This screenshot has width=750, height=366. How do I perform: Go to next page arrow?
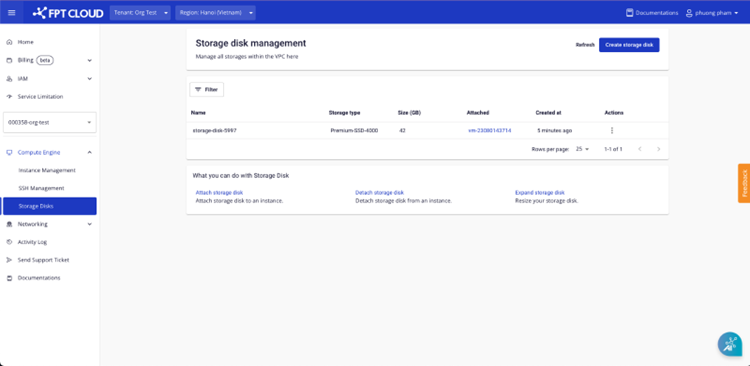click(x=659, y=149)
